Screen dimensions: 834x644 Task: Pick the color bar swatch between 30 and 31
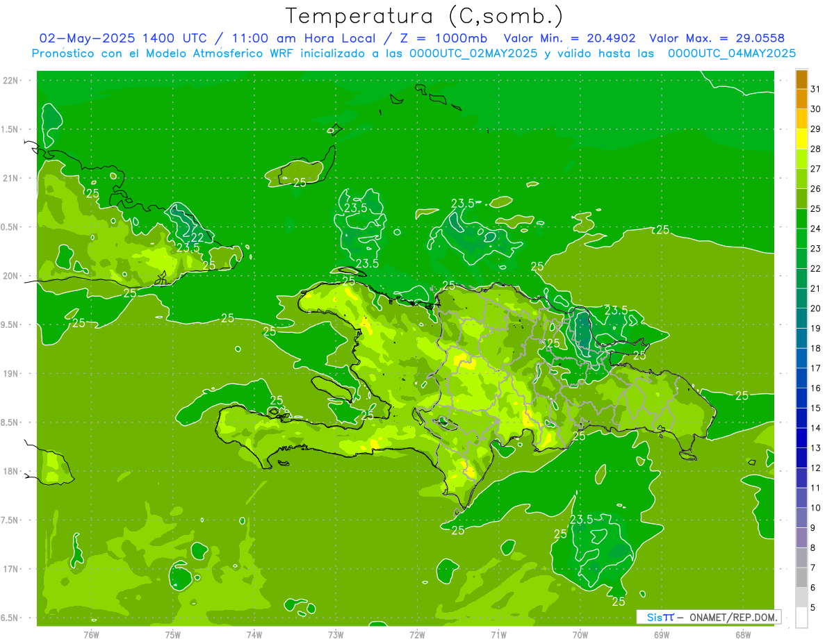pyautogui.click(x=802, y=99)
